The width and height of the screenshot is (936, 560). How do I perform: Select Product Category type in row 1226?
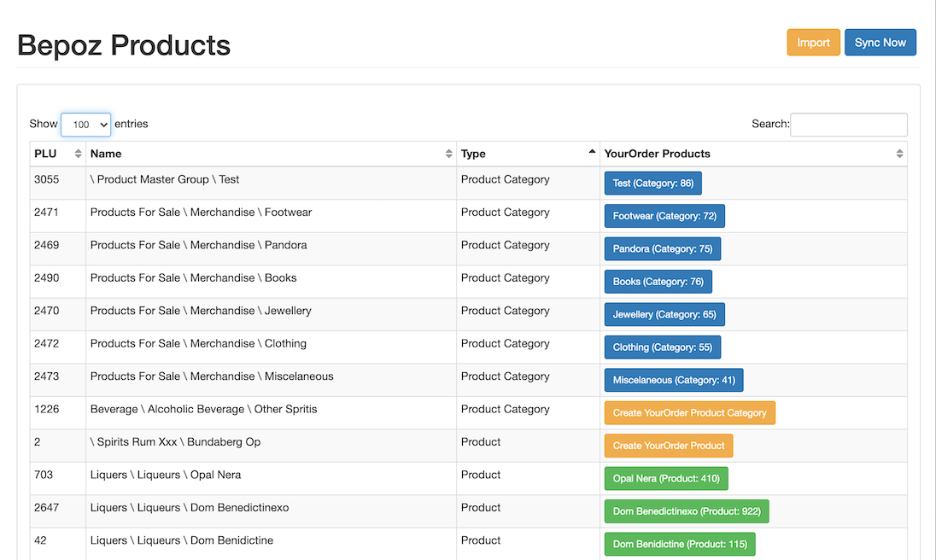click(x=505, y=409)
